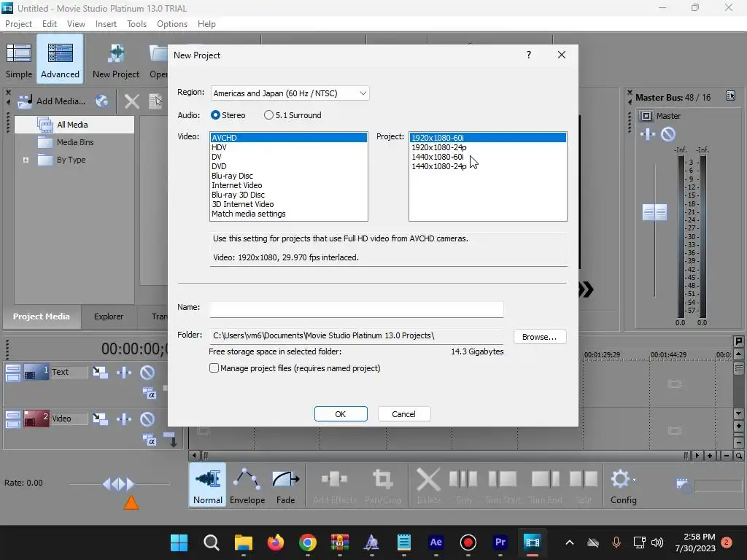Screen dimensions: 747x560
Task: Mute the Video track
Action: 147,419
